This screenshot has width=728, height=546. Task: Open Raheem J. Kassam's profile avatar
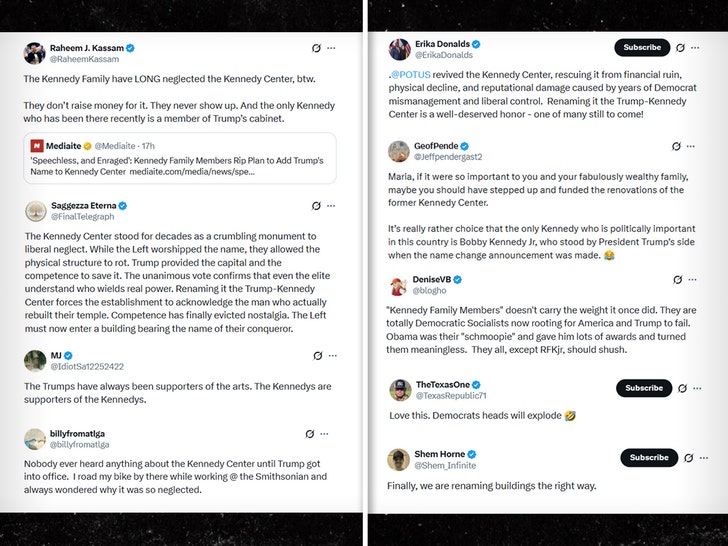[34, 52]
